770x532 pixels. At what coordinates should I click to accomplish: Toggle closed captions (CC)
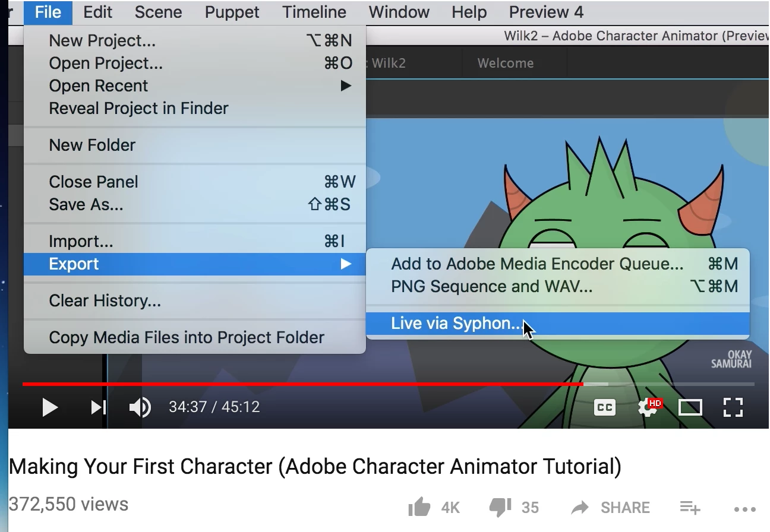tap(605, 407)
